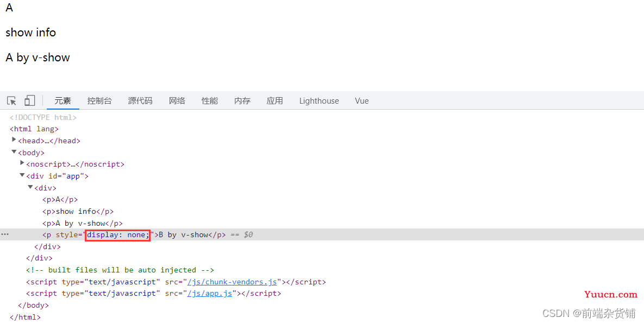
Task: Activate the inspect element picker icon
Action: pos(11,100)
